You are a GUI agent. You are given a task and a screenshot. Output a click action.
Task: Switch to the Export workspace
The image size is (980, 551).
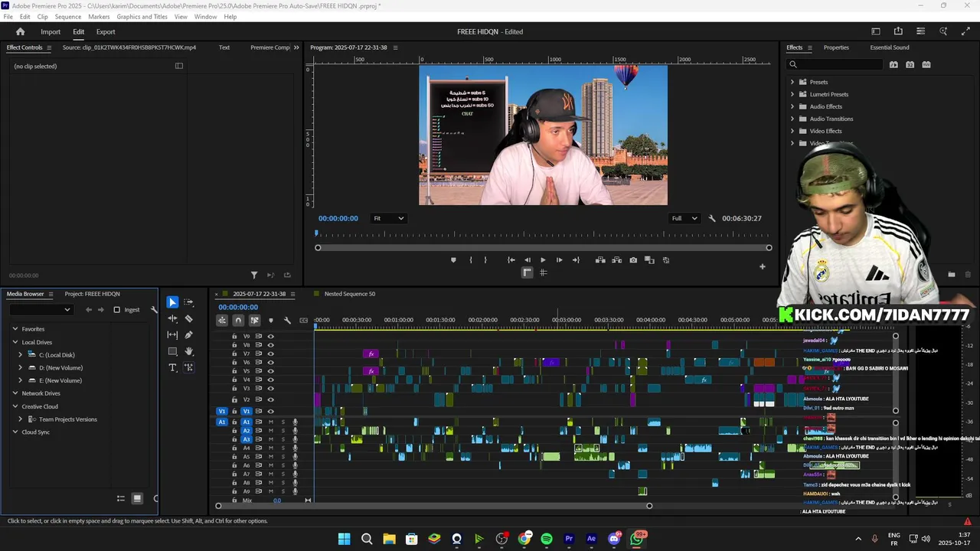point(106,31)
